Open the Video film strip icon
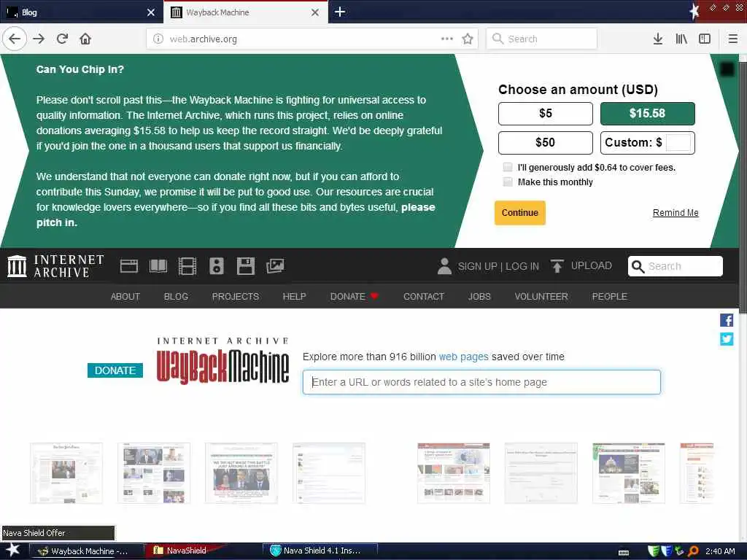 (x=187, y=265)
